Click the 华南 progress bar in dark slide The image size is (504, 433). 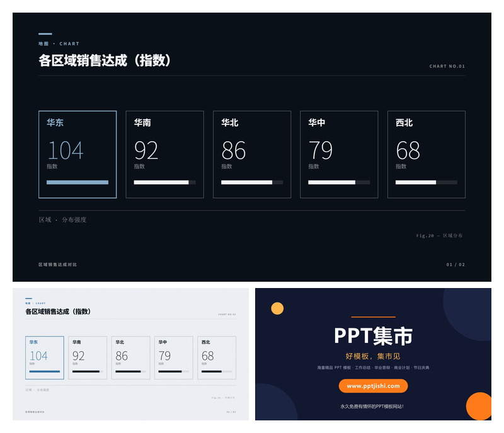(164, 182)
